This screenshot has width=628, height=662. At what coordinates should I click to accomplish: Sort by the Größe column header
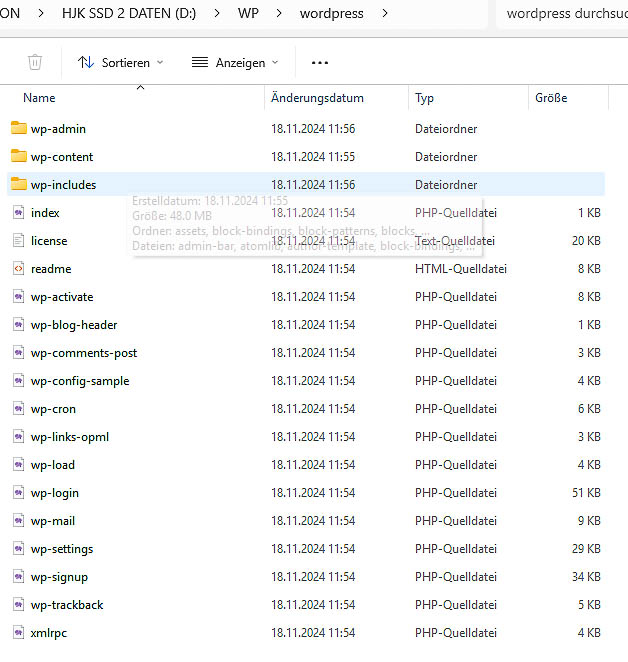(551, 98)
